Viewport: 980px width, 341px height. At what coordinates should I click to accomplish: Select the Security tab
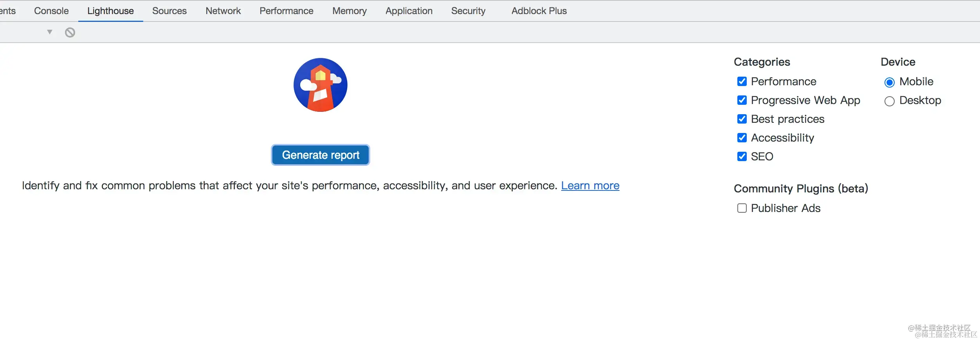point(468,11)
